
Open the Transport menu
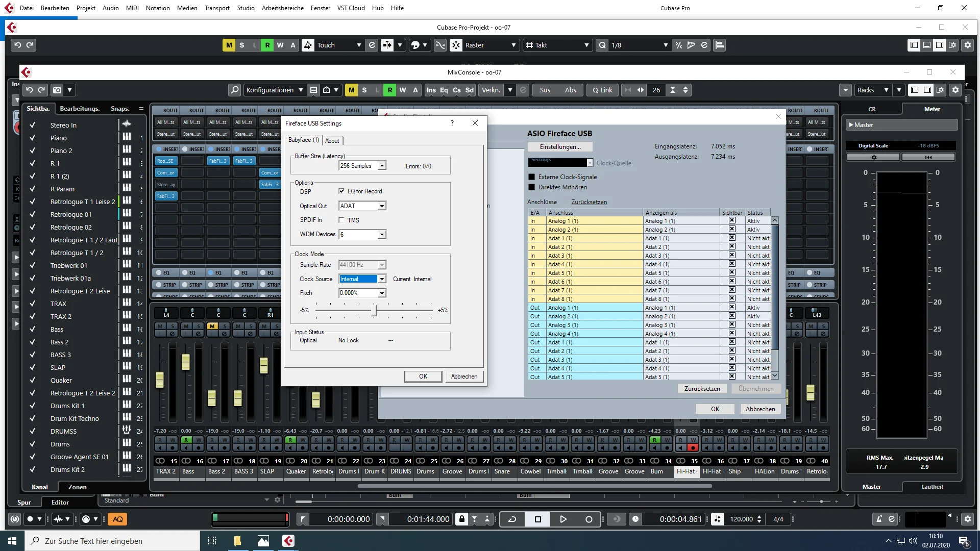tap(217, 8)
